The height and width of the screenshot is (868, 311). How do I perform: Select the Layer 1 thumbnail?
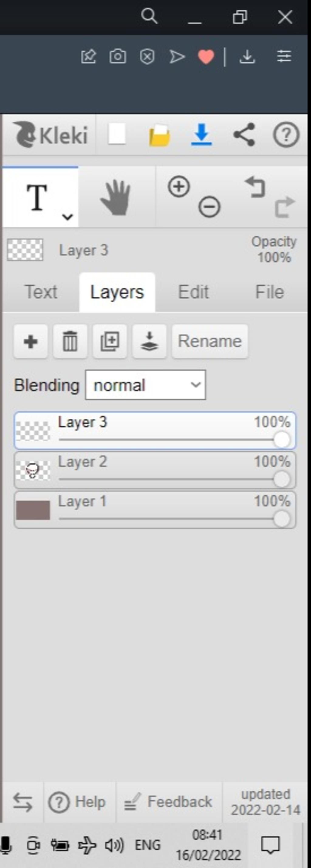[x=33, y=510]
